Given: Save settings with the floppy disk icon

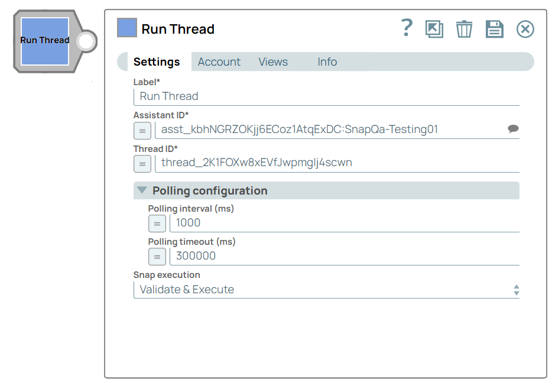Looking at the screenshot, I should [x=494, y=29].
